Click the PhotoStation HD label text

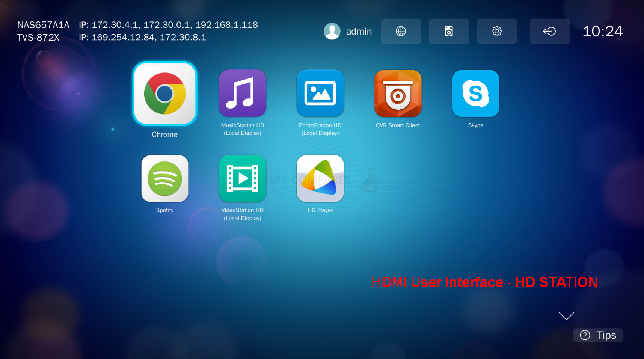pos(320,129)
